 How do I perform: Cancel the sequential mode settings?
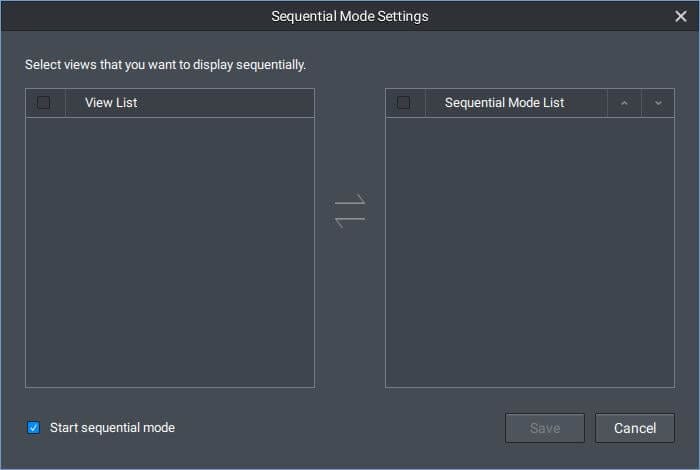click(x=634, y=428)
